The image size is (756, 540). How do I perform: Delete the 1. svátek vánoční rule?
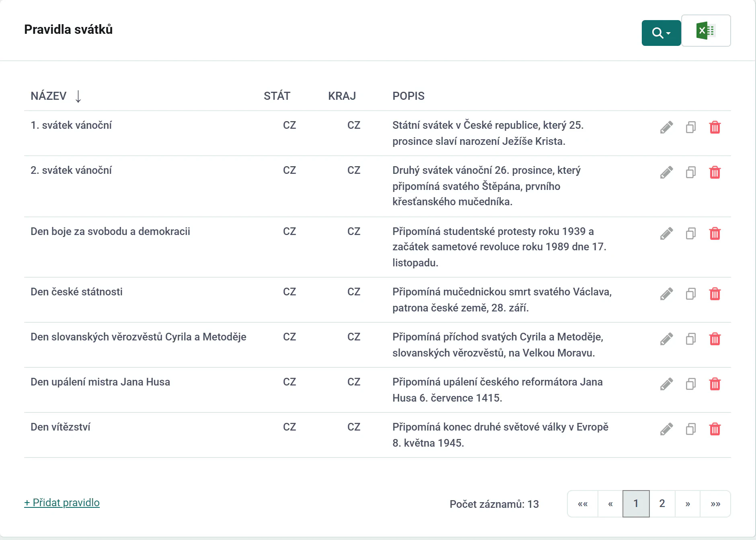click(x=715, y=128)
